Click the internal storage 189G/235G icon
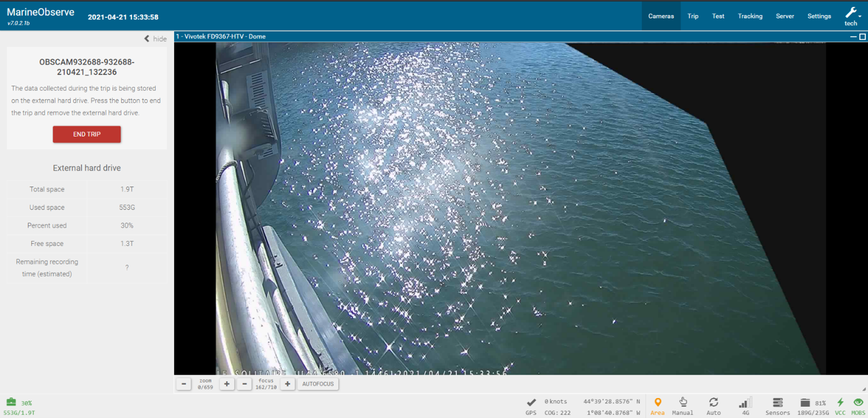 click(805, 403)
